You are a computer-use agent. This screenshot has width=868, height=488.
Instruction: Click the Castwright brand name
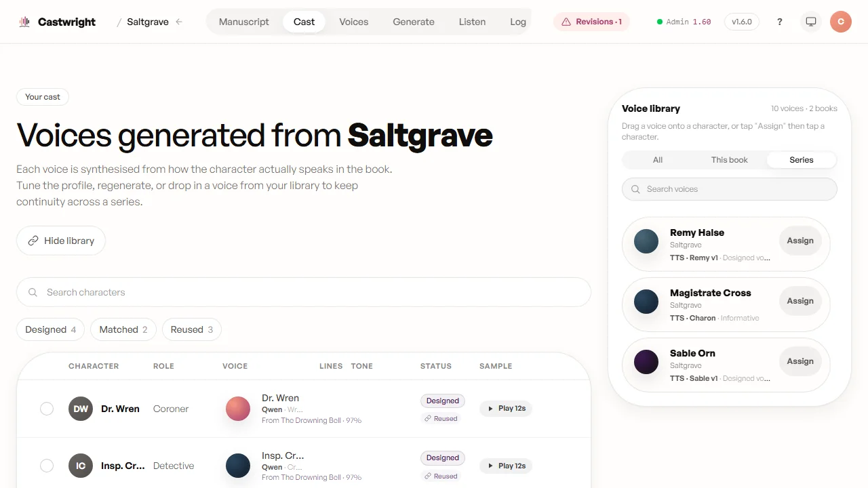66,22
